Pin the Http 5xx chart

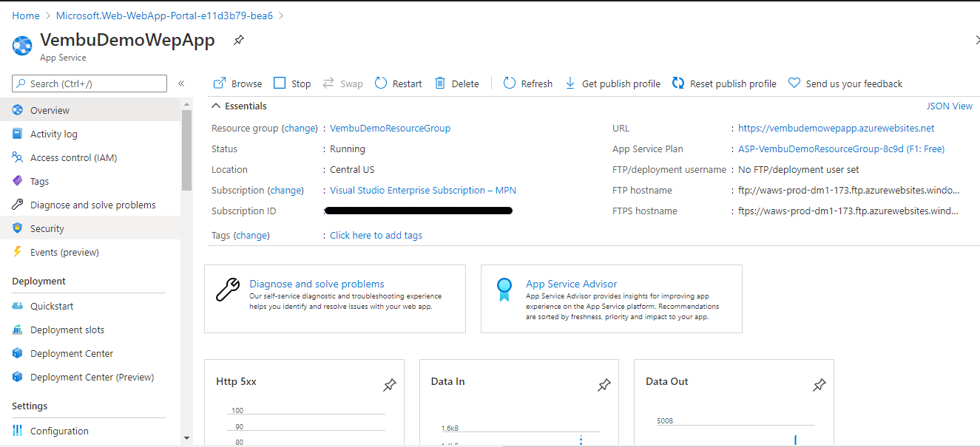[x=389, y=385]
